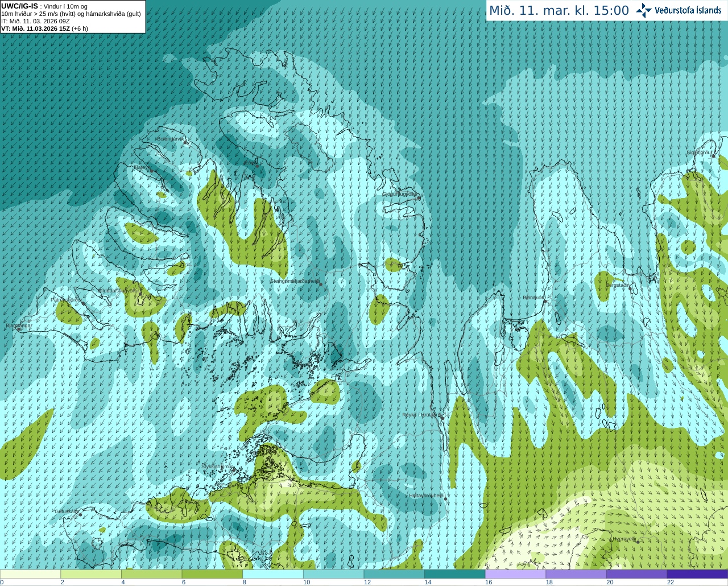
Task: Select the pale cream 0–2 legend swatch
Action: (30, 574)
